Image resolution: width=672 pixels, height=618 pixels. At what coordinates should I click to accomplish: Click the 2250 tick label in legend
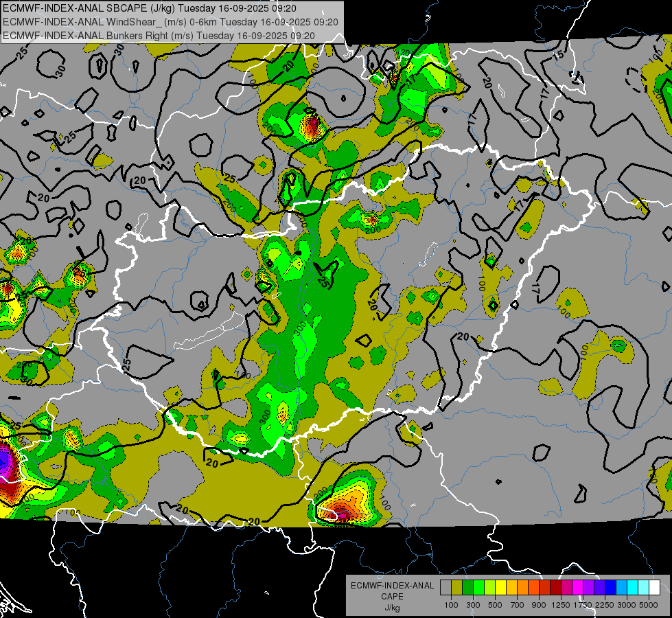(605, 605)
